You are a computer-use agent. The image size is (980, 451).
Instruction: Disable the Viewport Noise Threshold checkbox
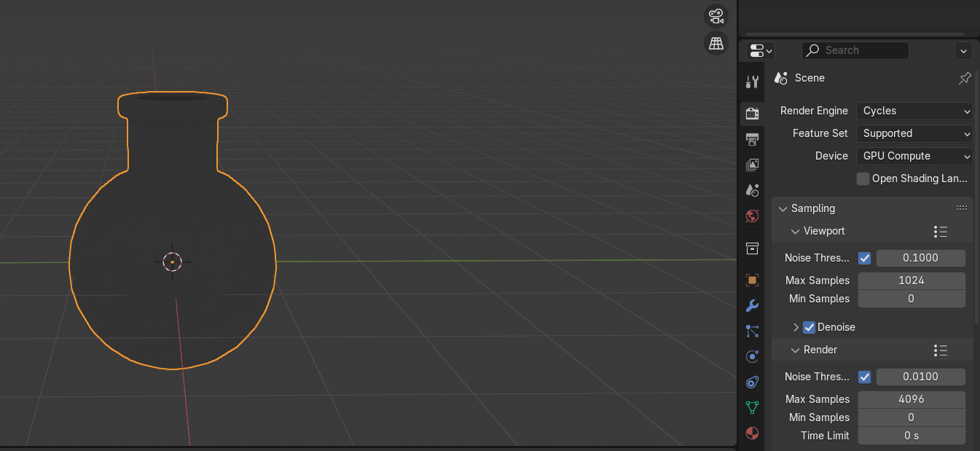click(865, 258)
